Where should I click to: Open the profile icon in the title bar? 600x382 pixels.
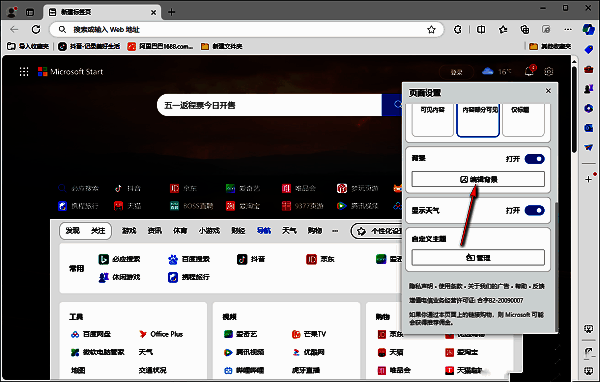(x=12, y=12)
